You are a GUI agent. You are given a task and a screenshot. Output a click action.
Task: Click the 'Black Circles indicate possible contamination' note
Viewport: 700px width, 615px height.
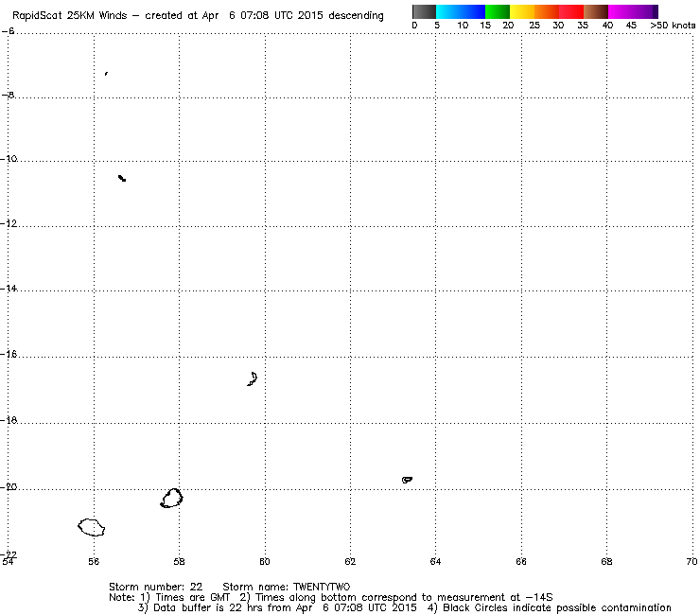click(x=557, y=607)
